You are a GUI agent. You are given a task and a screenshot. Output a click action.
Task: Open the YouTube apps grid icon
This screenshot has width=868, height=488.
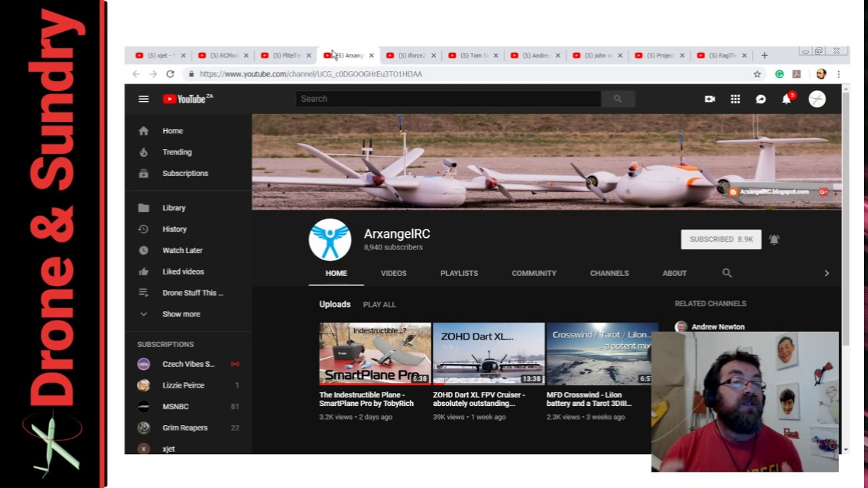point(735,99)
